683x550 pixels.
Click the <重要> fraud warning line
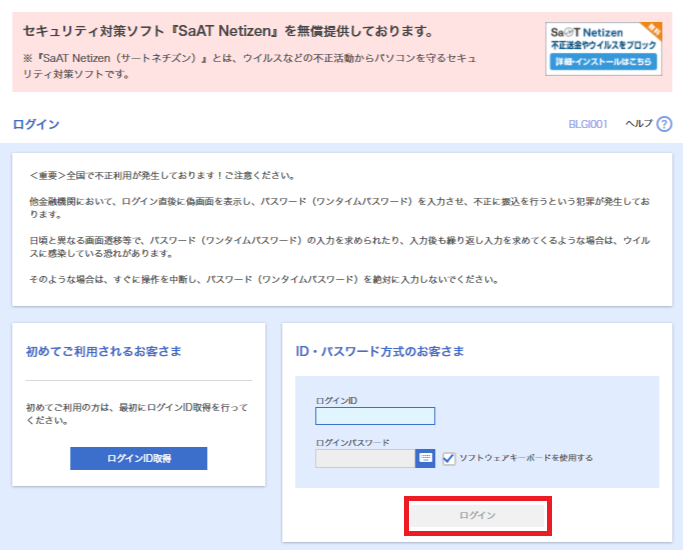point(162,175)
